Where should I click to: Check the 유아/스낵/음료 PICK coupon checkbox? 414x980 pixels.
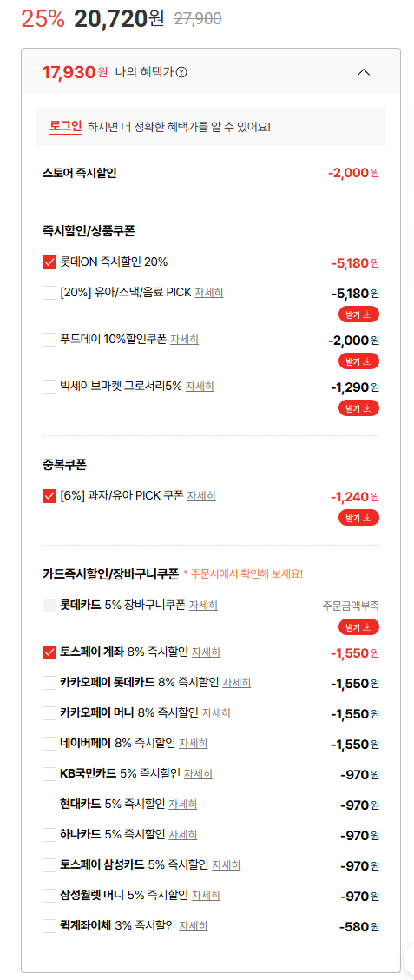point(49,293)
